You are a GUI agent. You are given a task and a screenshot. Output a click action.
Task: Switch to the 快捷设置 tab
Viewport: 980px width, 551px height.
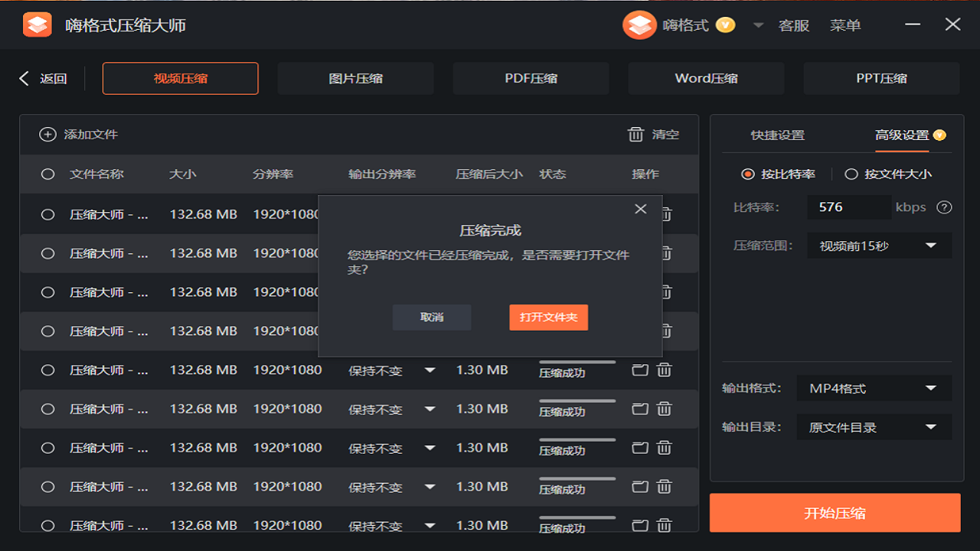click(777, 135)
